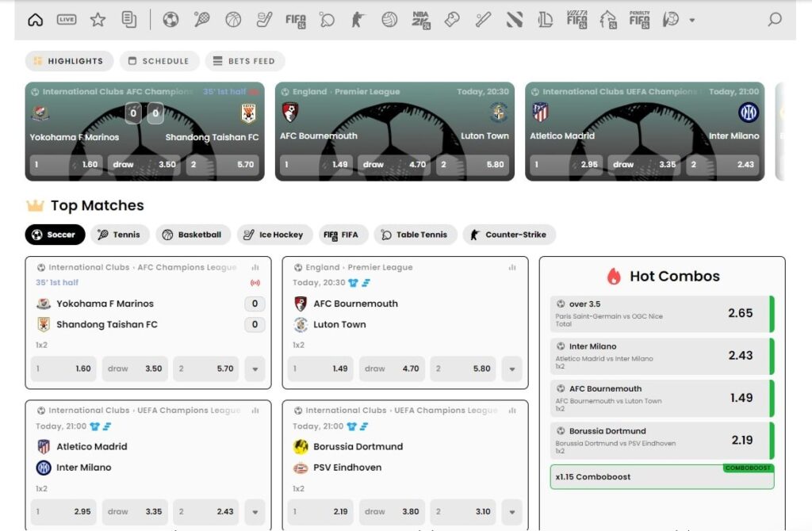Select the over 3.5 Hot Combo at 2.65
812x531 pixels.
click(661, 314)
